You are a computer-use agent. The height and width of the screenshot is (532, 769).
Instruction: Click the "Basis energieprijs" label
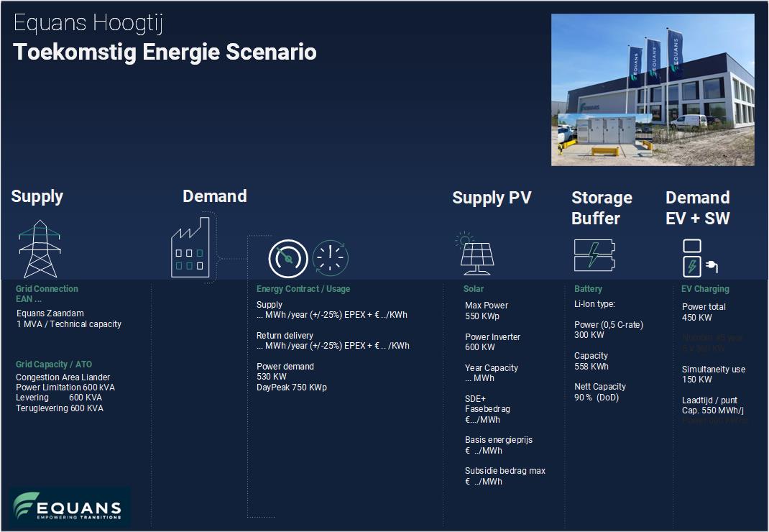click(499, 440)
